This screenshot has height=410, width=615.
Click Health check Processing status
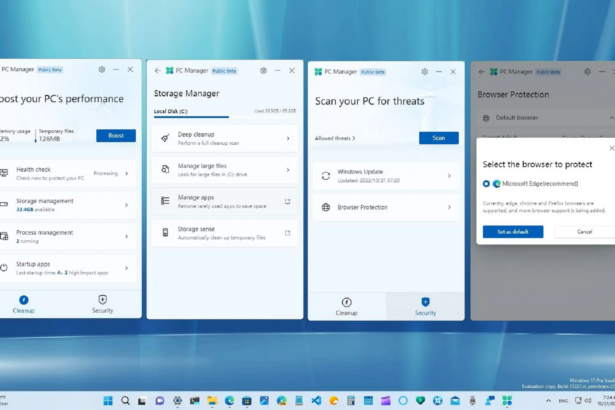(106, 173)
